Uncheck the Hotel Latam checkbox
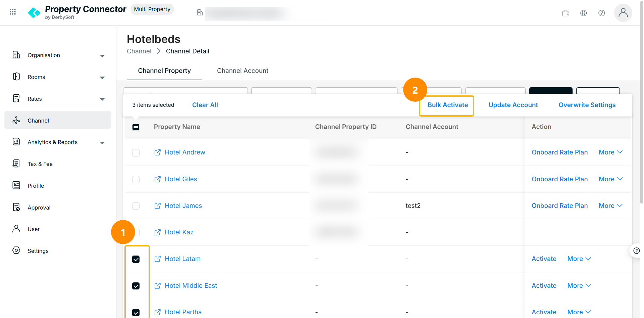 point(136,259)
